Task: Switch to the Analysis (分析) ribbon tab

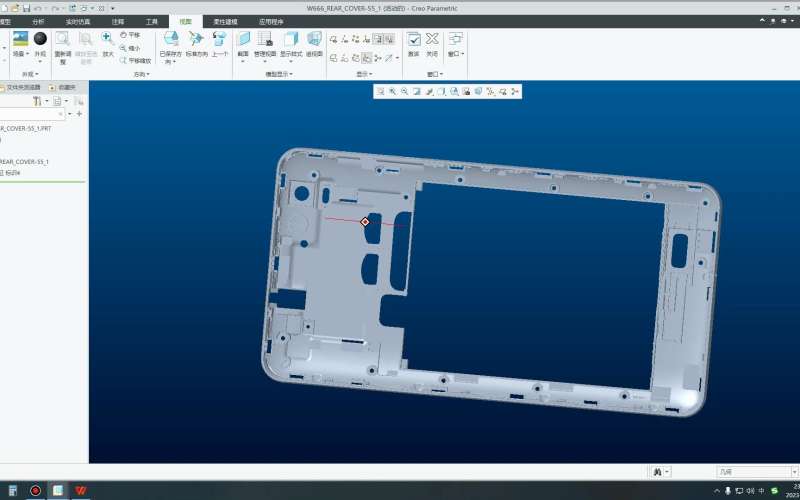Action: click(38, 20)
